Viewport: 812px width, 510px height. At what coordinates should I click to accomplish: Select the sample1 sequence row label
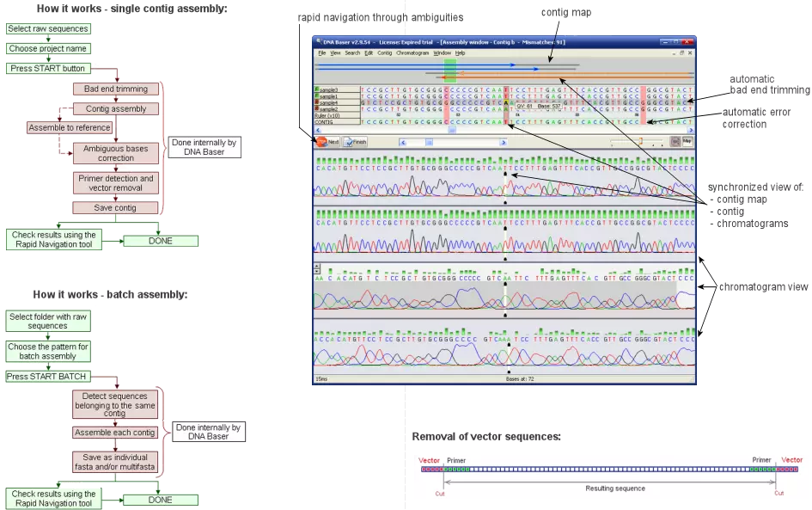[337, 95]
